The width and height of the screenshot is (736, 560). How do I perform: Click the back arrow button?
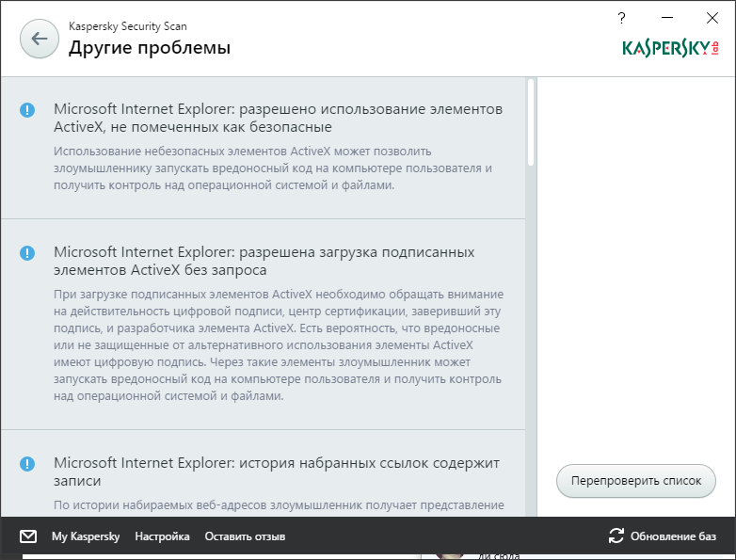coord(39,39)
